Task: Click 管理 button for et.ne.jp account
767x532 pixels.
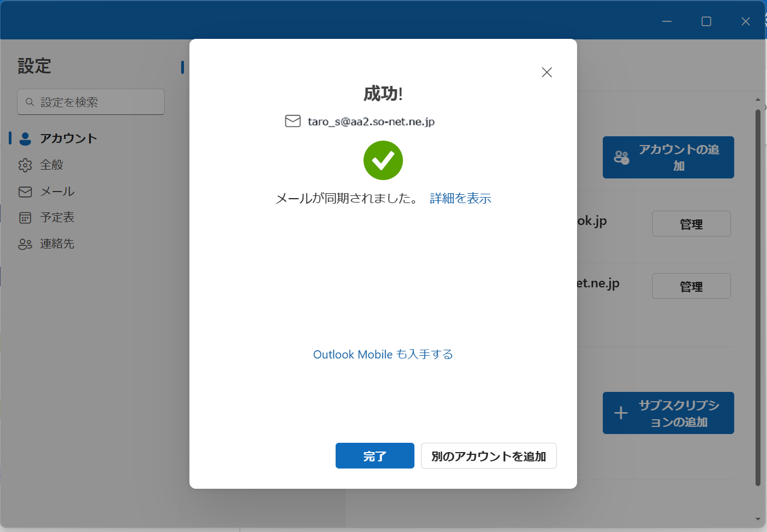Action: pos(691,286)
